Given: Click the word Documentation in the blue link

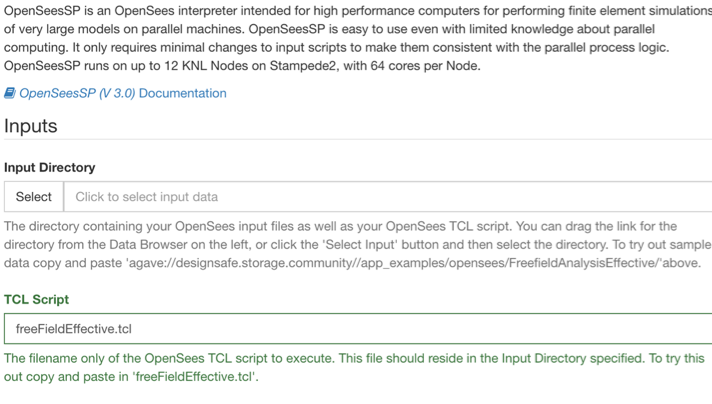Looking at the screenshot, I should coord(183,93).
